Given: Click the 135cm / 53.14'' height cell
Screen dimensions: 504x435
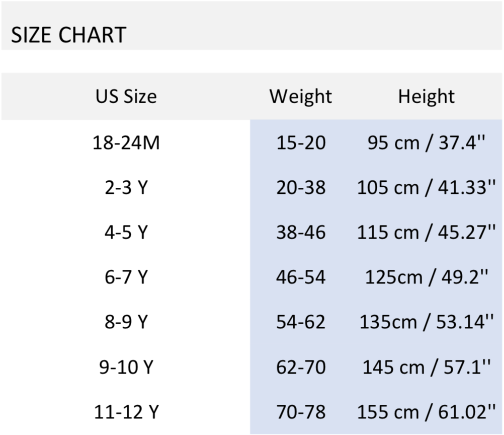Looking at the screenshot, I should [426, 322].
